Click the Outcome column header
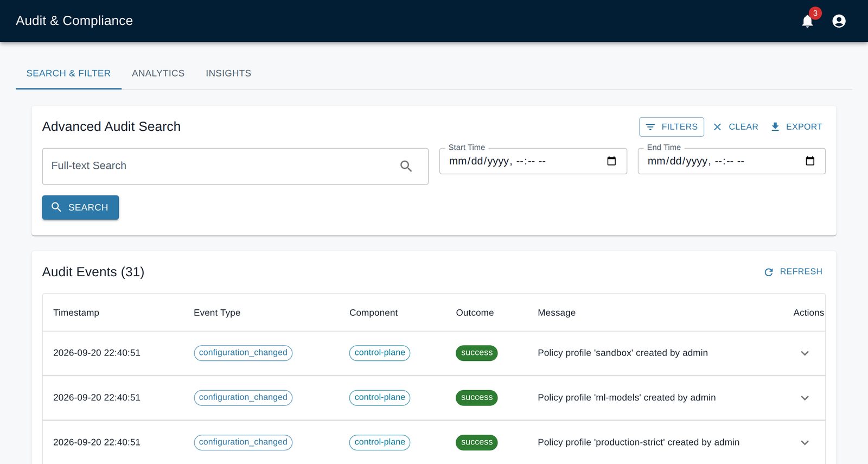868x464 pixels. tap(475, 313)
